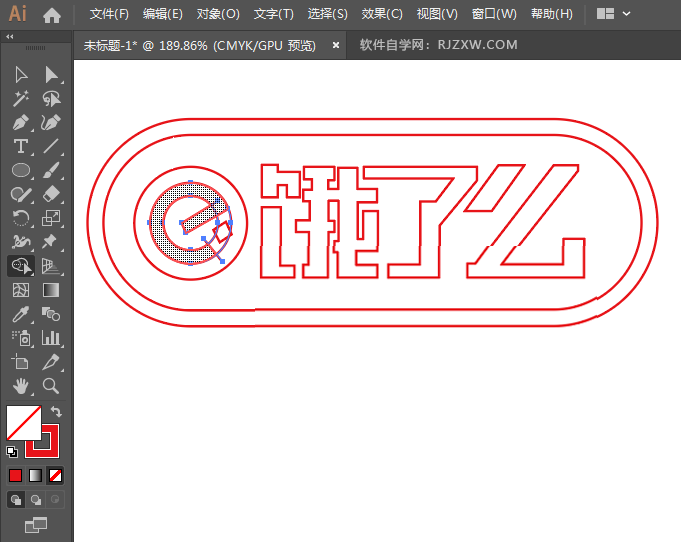The width and height of the screenshot is (681, 542).
Task: Open the 文件(F) menu
Action: point(109,14)
